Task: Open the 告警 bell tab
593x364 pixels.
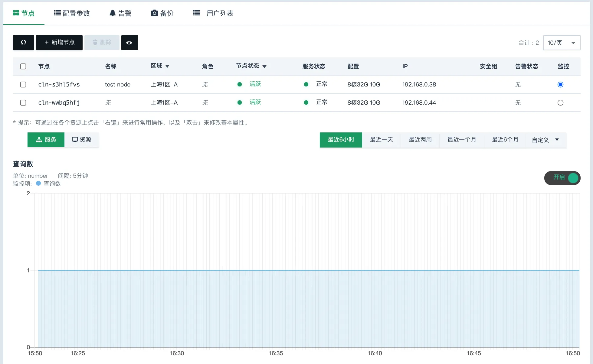Action: click(120, 13)
